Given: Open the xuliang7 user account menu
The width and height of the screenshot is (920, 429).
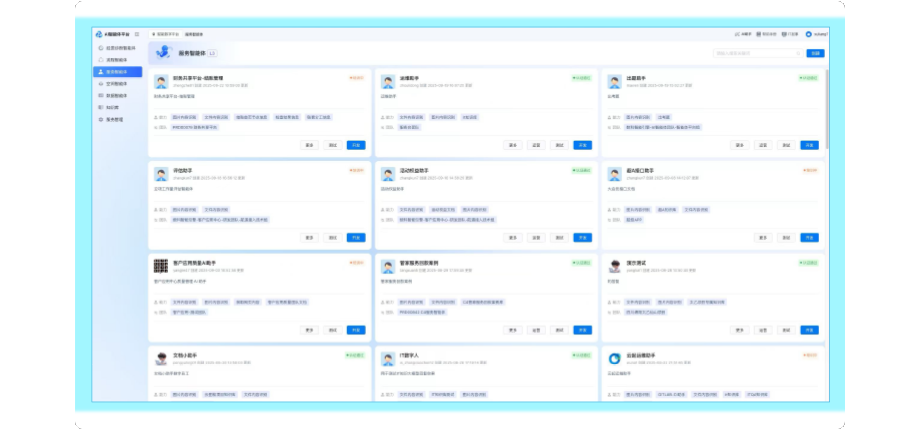Looking at the screenshot, I should click(x=816, y=34).
